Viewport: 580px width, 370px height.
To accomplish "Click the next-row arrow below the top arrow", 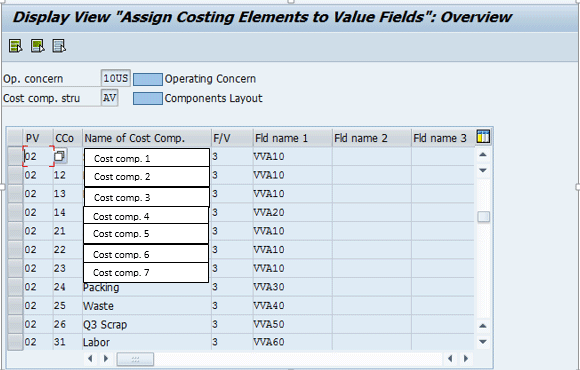I will point(483,170).
